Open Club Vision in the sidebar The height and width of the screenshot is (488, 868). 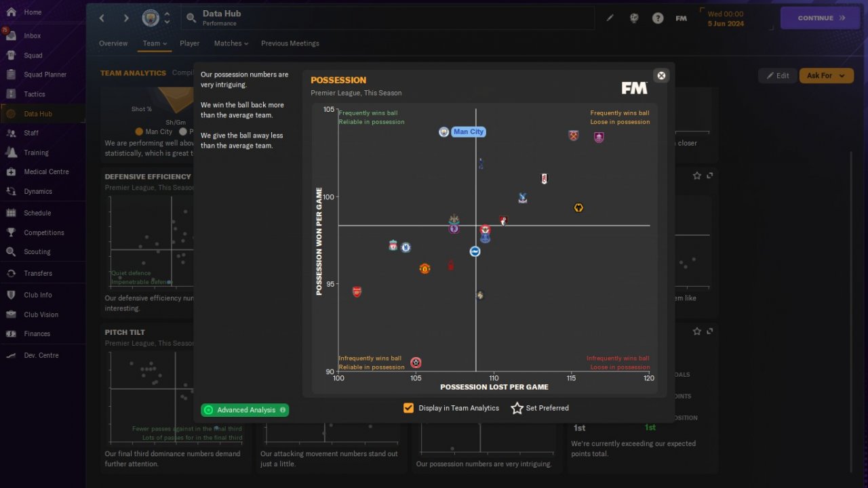42,314
